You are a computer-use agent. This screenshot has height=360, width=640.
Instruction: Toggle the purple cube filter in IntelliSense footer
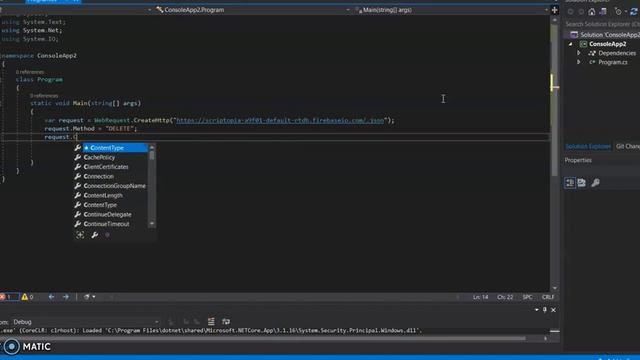pos(107,235)
